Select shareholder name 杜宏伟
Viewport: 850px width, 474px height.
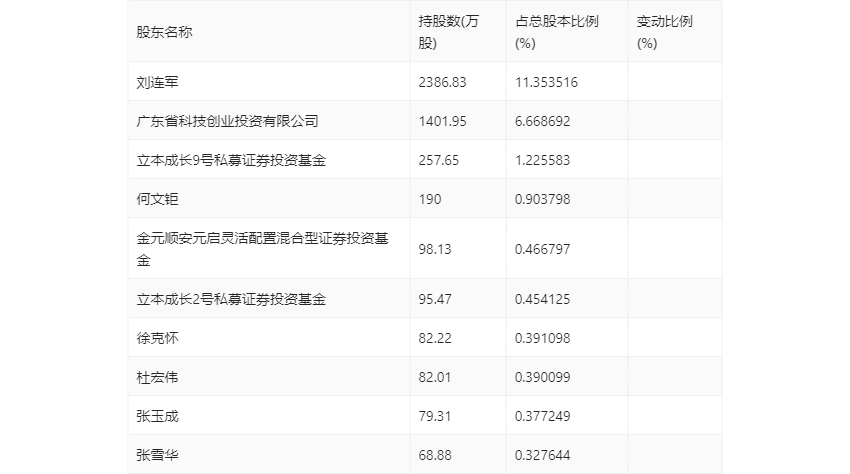(157, 377)
